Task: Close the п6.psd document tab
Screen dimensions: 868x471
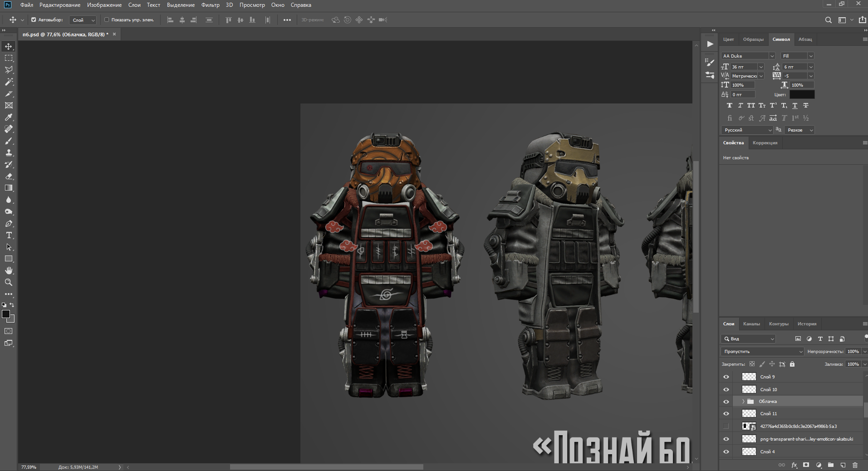Action: 114,34
